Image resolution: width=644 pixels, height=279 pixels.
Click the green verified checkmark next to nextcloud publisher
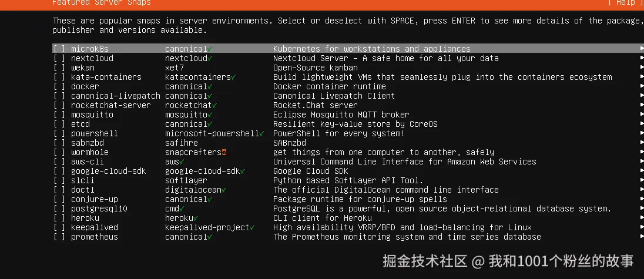210,58
